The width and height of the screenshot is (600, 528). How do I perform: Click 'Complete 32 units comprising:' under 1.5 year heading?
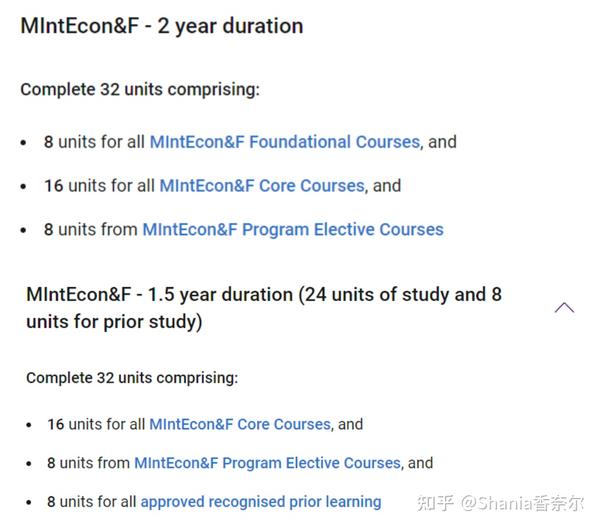pyautogui.click(x=132, y=378)
